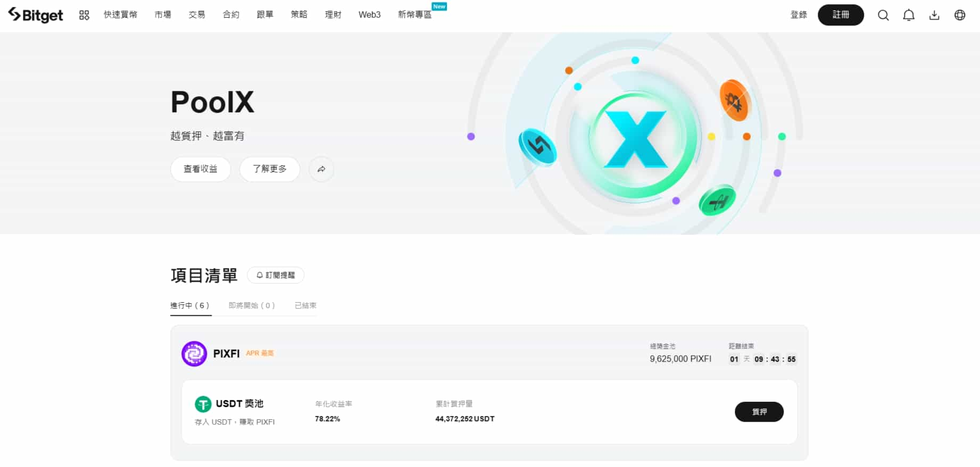This screenshot has height=467, width=980.
Task: Click the 查看收益 button
Action: [201, 169]
